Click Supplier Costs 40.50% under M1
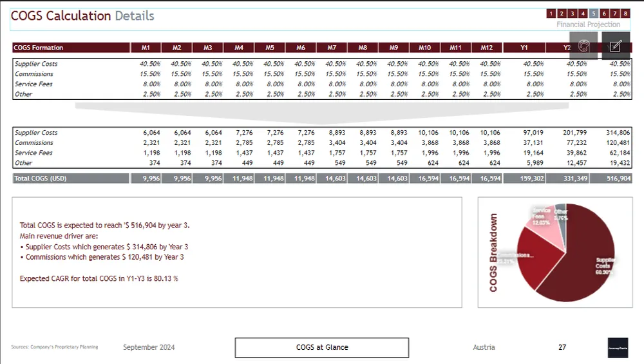The height and width of the screenshot is (364, 644). coord(150,64)
